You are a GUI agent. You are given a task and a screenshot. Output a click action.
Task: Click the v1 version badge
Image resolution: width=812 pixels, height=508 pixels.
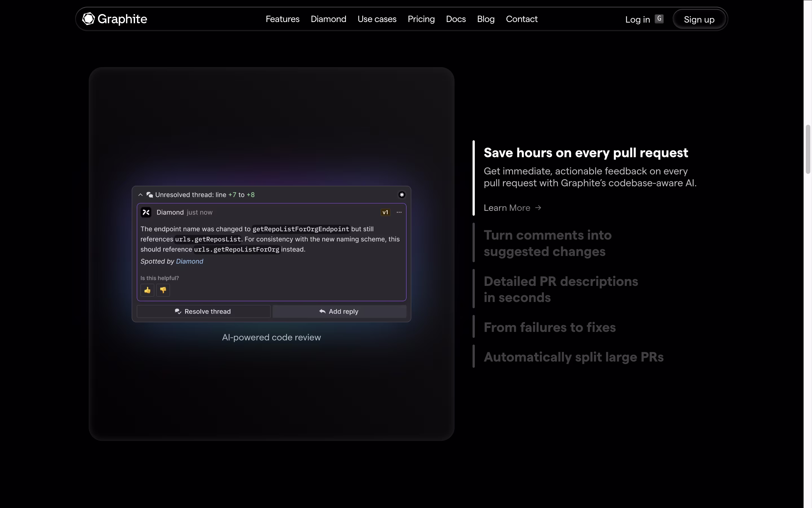(x=385, y=212)
